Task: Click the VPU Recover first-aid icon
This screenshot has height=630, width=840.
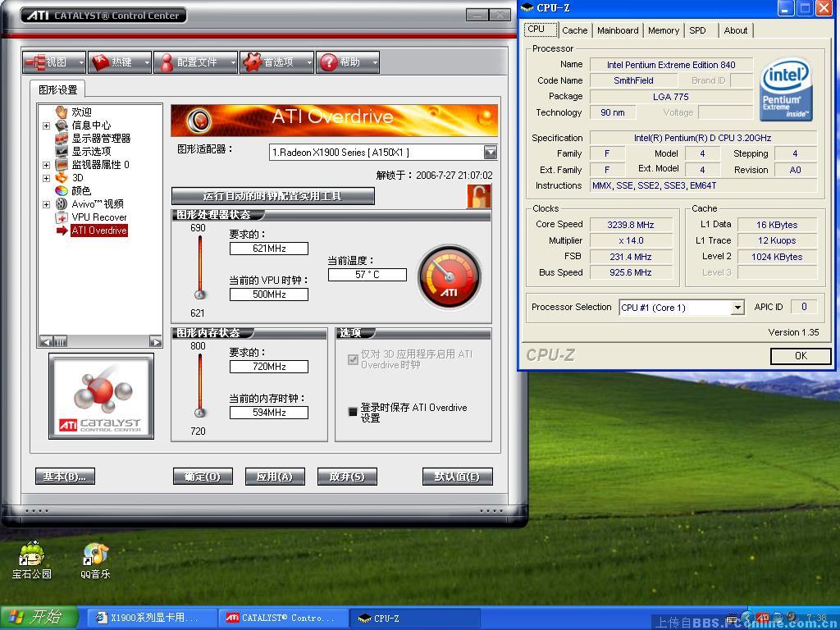Action: pos(62,217)
